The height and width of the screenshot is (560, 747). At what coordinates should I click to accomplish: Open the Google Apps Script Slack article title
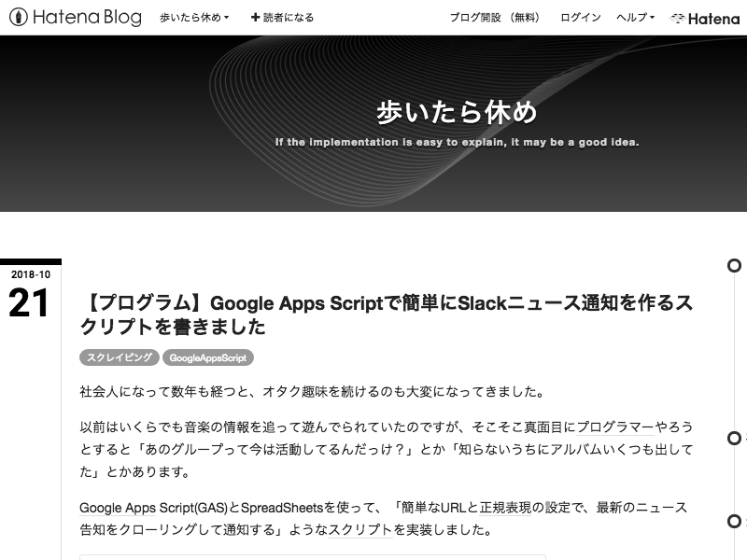[x=386, y=315]
